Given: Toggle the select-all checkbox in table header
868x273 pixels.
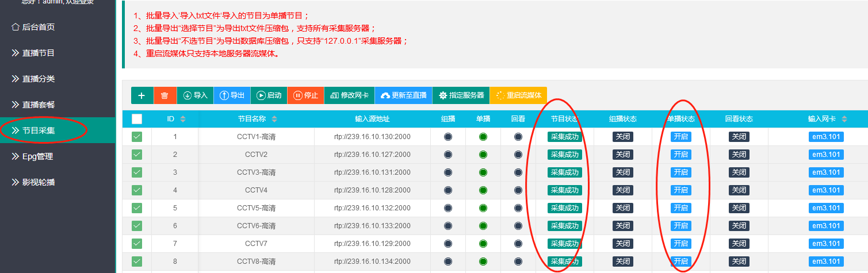Looking at the screenshot, I should click(x=137, y=119).
